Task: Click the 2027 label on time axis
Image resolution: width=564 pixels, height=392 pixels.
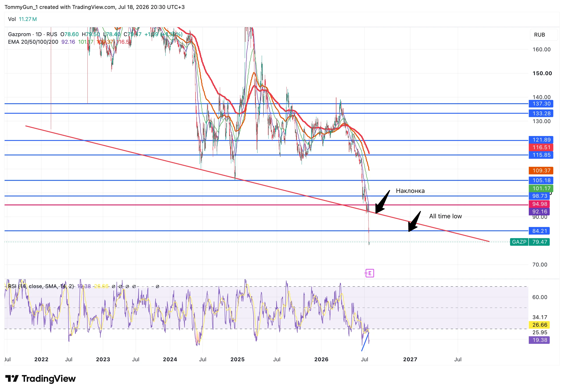Action: [x=410, y=359]
